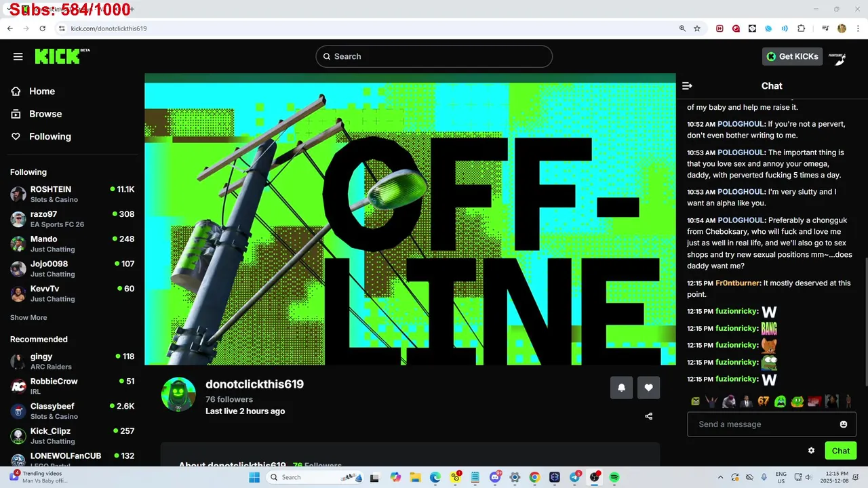Viewport: 868px width, 488px height.
Task: Open Chrome profile avatar
Action: click(842, 28)
